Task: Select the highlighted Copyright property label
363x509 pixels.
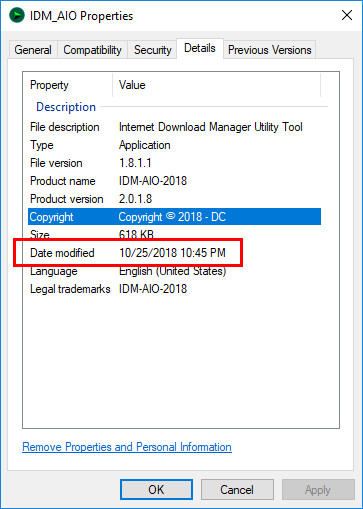Action: click(51, 217)
